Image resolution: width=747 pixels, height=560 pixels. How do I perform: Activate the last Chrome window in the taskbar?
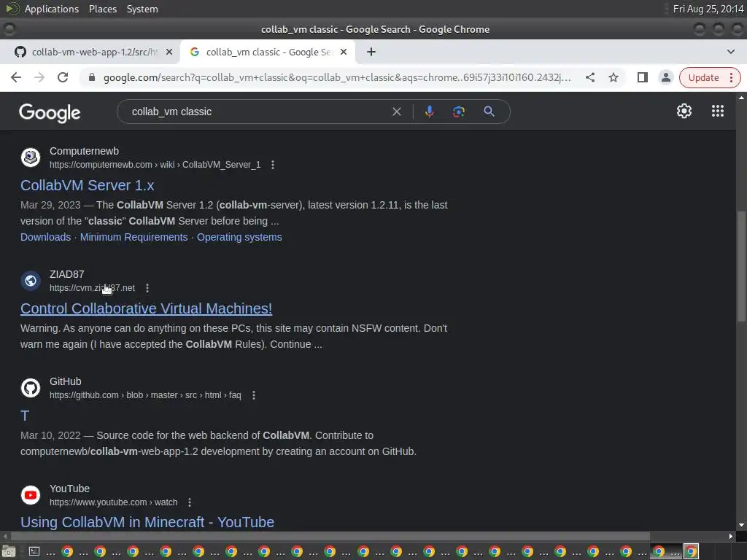[x=692, y=551]
